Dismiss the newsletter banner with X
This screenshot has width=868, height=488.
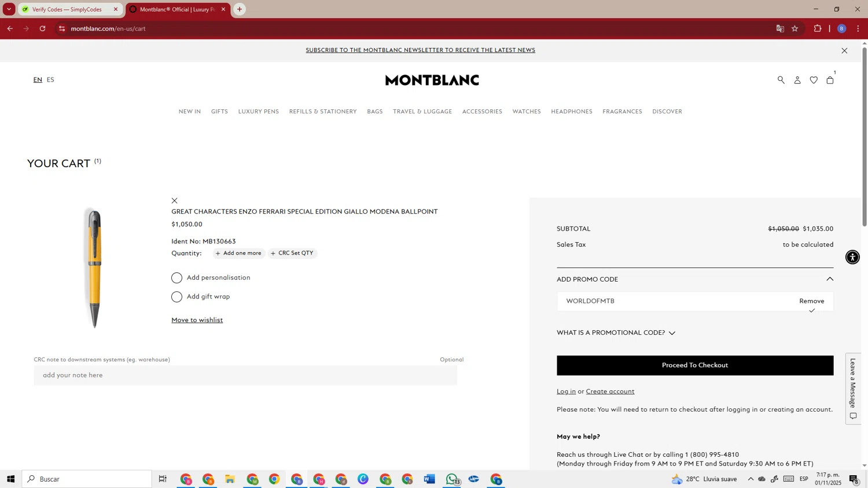click(844, 51)
